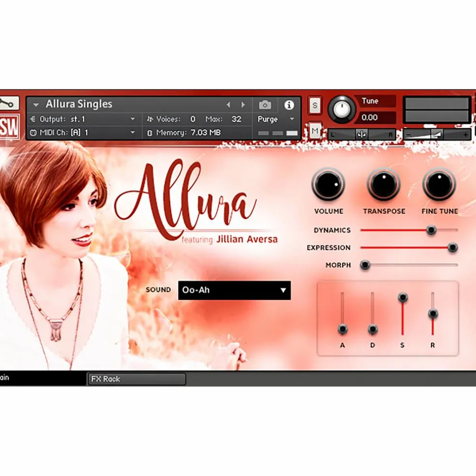Click the Memory 7.03 MB readout

click(206, 133)
